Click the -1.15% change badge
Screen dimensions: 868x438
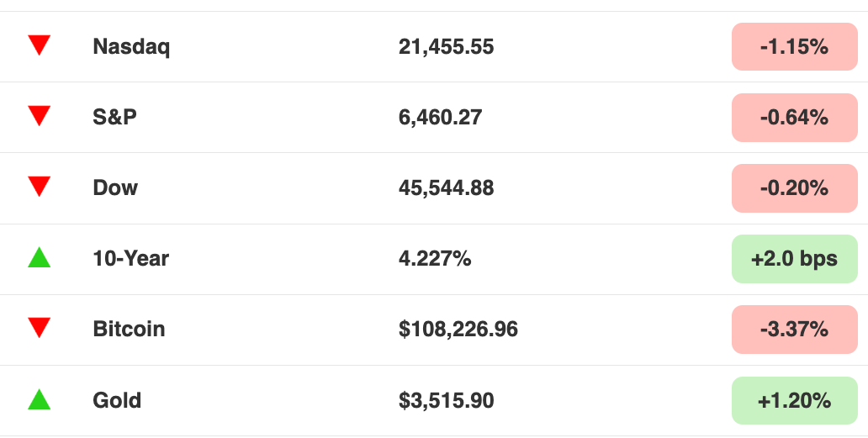794,46
